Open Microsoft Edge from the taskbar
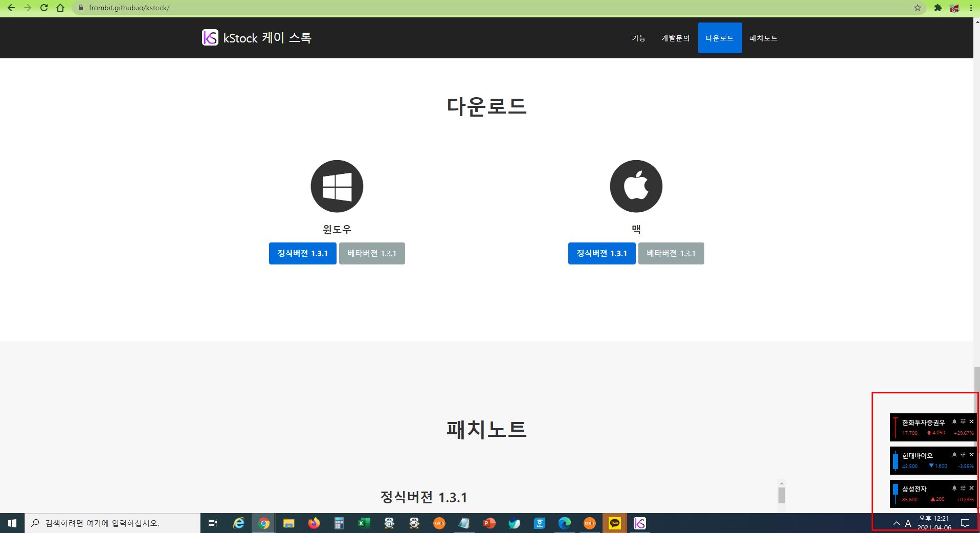The height and width of the screenshot is (533, 980). coord(564,523)
